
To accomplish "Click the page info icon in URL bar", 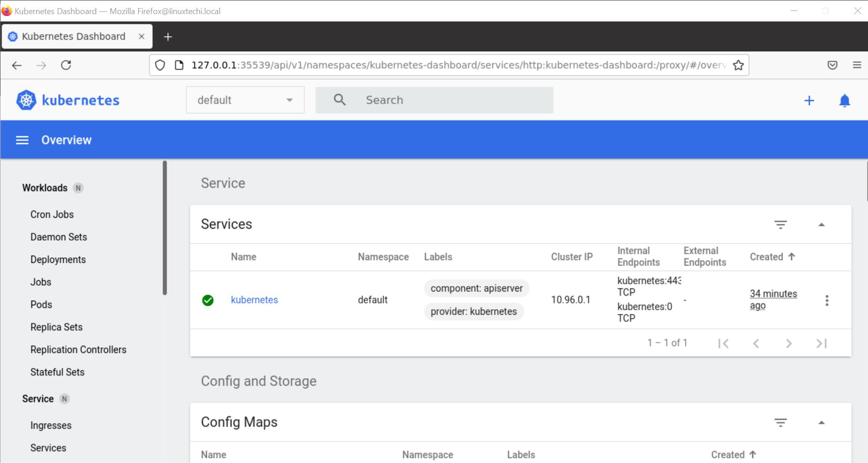I will pos(179,65).
